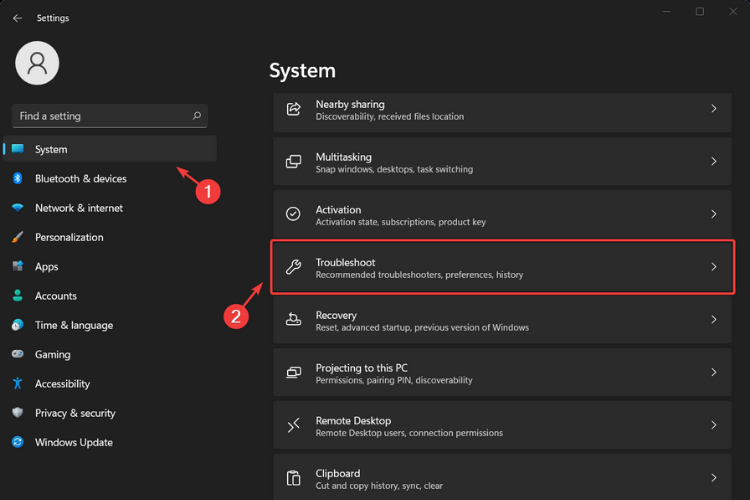Click 'Snap windows, desktops, task switching' text
Image resolution: width=750 pixels, height=500 pixels.
pos(394,169)
